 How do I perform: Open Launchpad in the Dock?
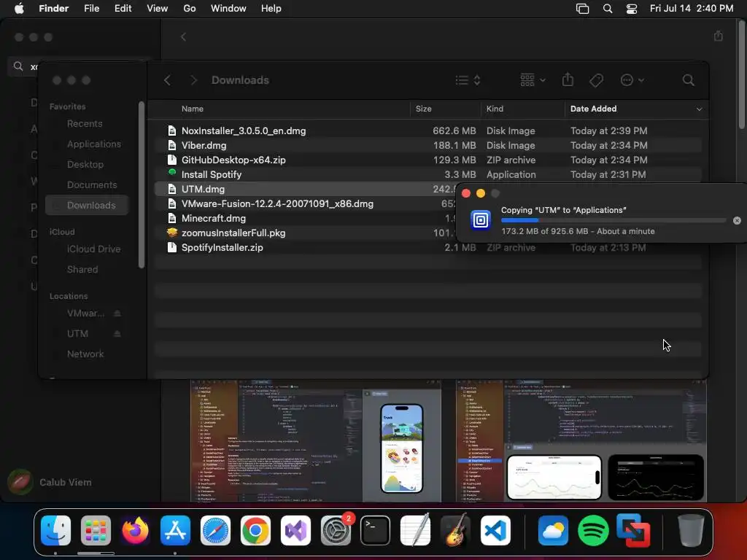(96, 530)
